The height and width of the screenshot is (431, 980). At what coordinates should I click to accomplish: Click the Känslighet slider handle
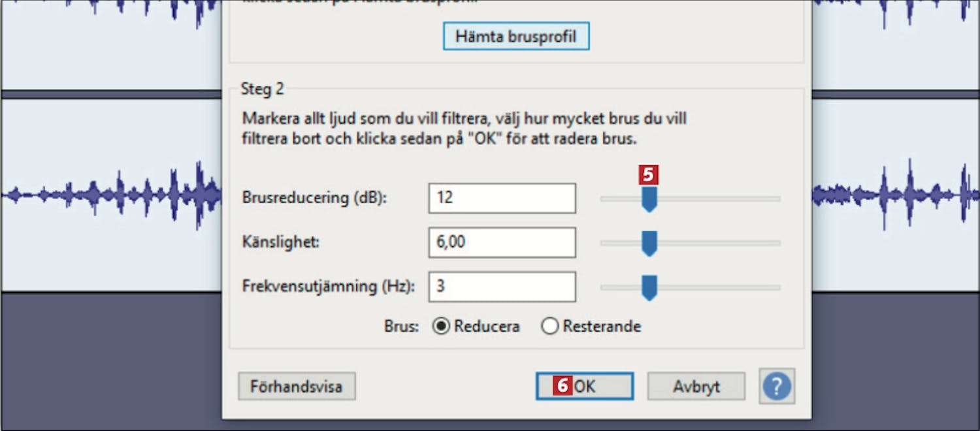[649, 244]
